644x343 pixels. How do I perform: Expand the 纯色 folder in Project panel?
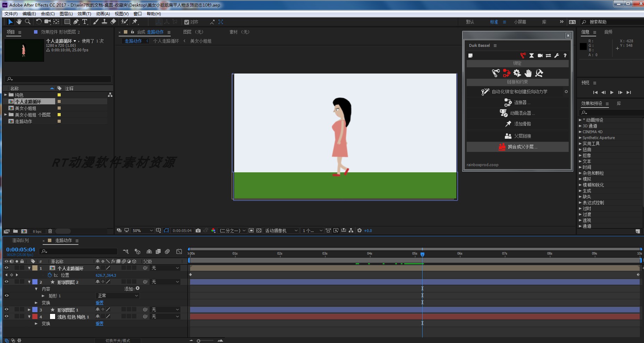(6, 95)
